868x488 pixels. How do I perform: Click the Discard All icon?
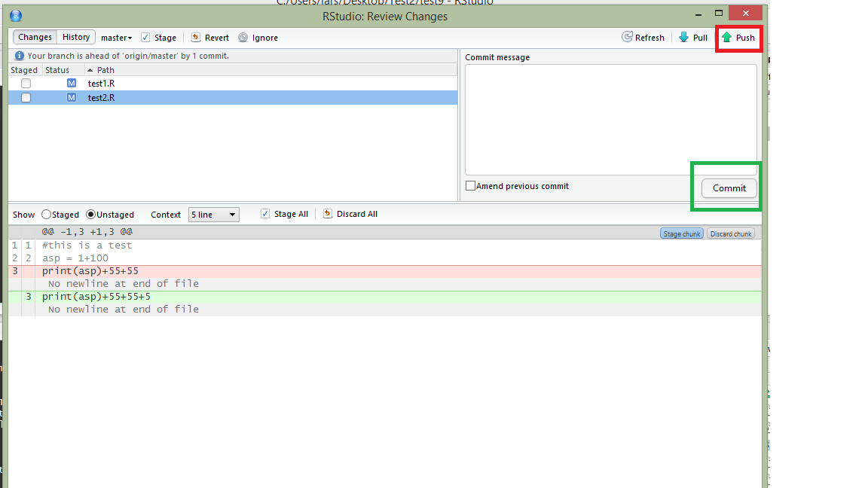(x=328, y=214)
